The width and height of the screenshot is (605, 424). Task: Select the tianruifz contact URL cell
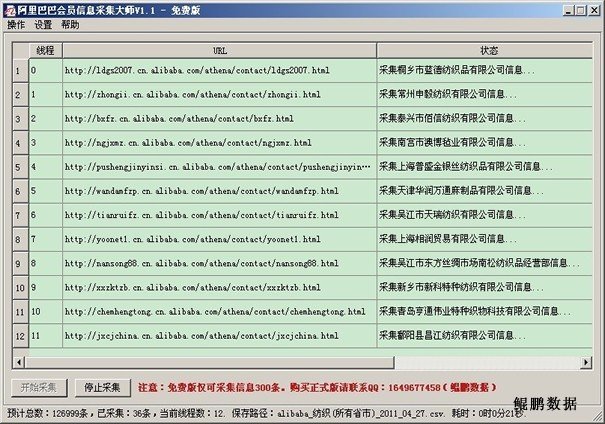pyautogui.click(x=220, y=215)
